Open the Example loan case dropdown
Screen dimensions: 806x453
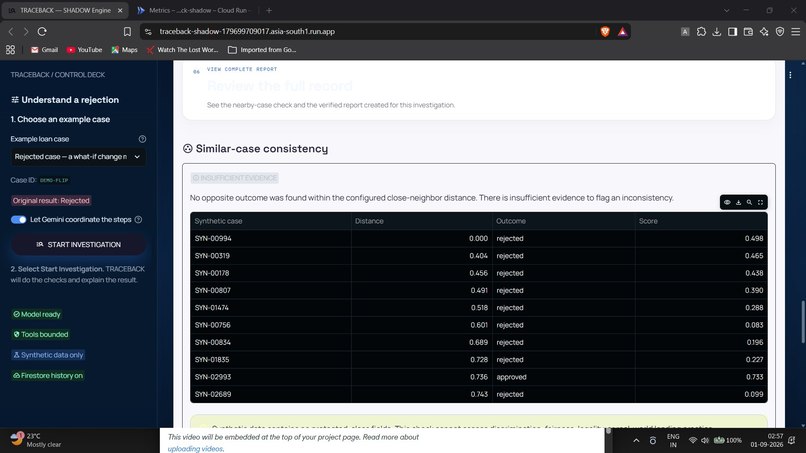(x=78, y=157)
